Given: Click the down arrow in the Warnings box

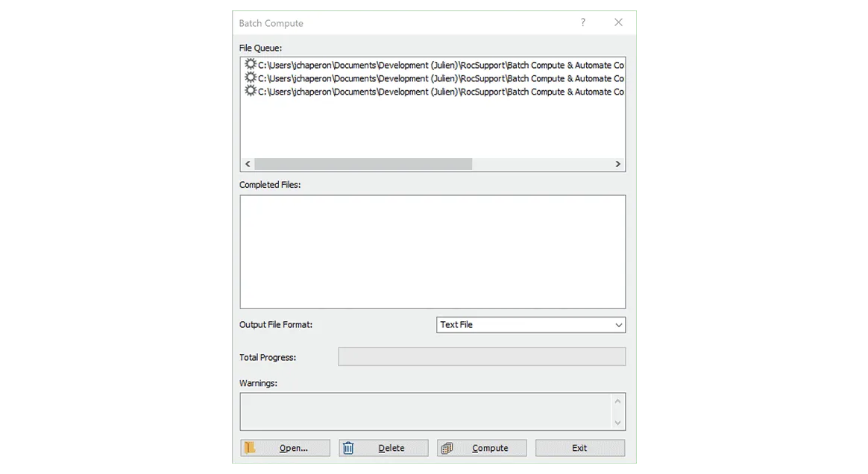Looking at the screenshot, I should pyautogui.click(x=617, y=423).
